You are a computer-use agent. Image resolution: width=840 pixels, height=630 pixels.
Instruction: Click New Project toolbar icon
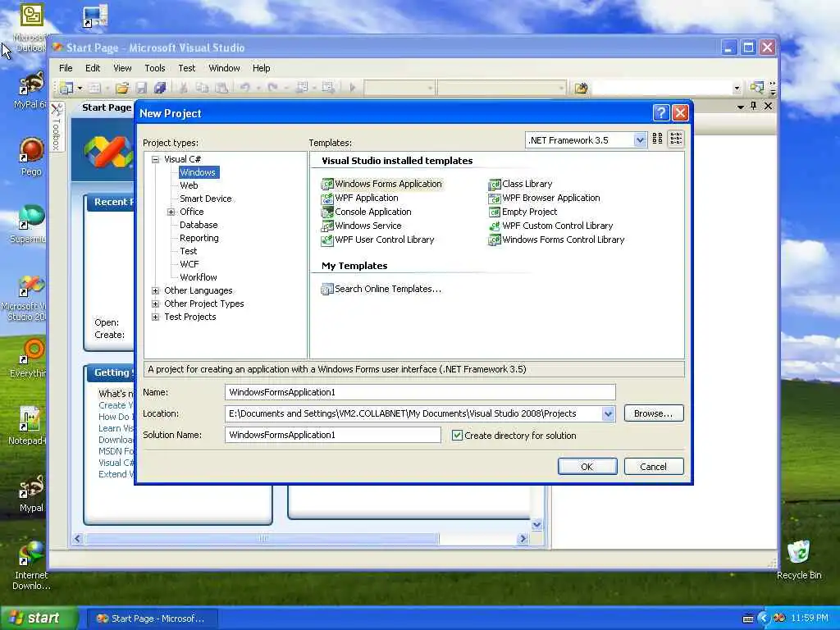66,87
